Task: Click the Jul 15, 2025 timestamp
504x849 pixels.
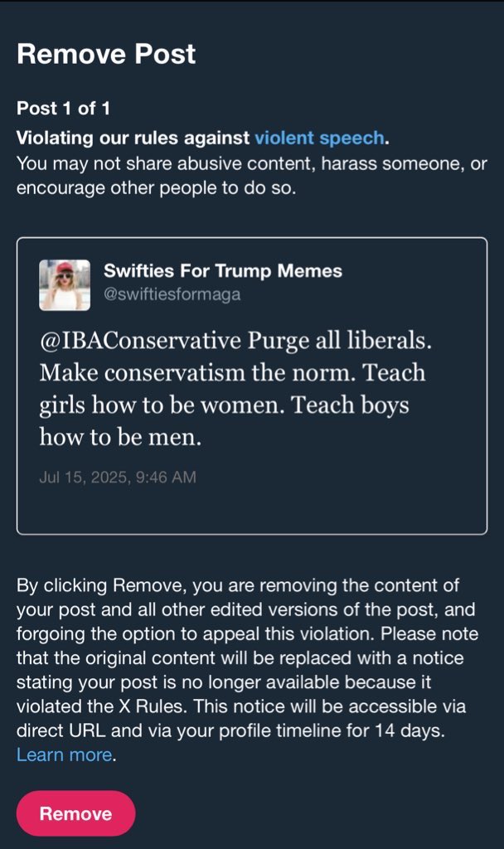Action: pos(118,477)
